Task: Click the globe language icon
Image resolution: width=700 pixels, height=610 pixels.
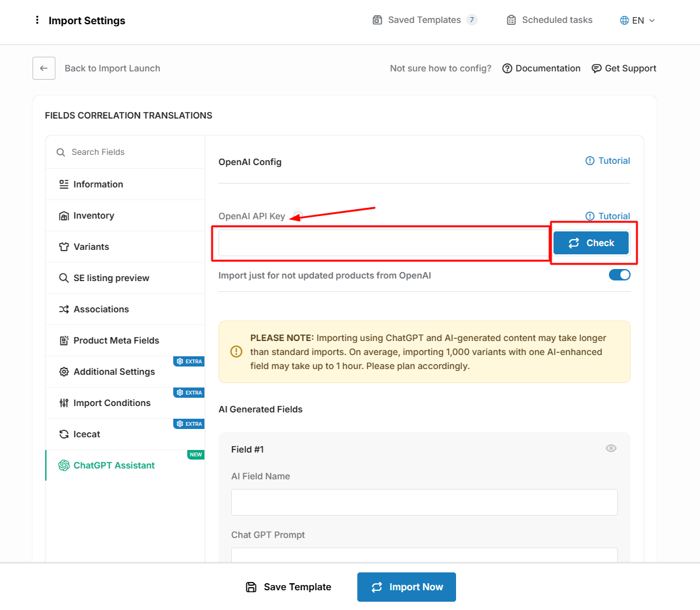Action: 624,20
